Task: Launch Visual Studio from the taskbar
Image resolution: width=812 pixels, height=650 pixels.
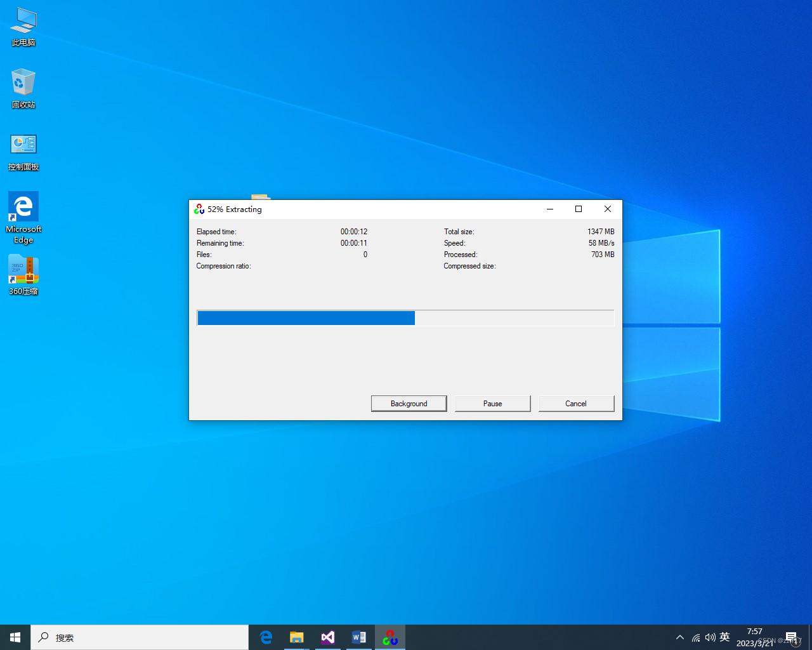Action: [x=327, y=637]
